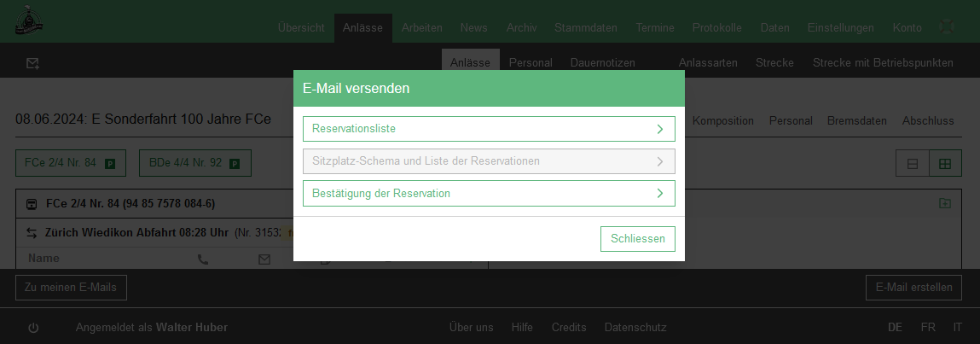Select the Anlassarten sub-tab
Viewport: 980px width, 344px height.
click(x=708, y=63)
